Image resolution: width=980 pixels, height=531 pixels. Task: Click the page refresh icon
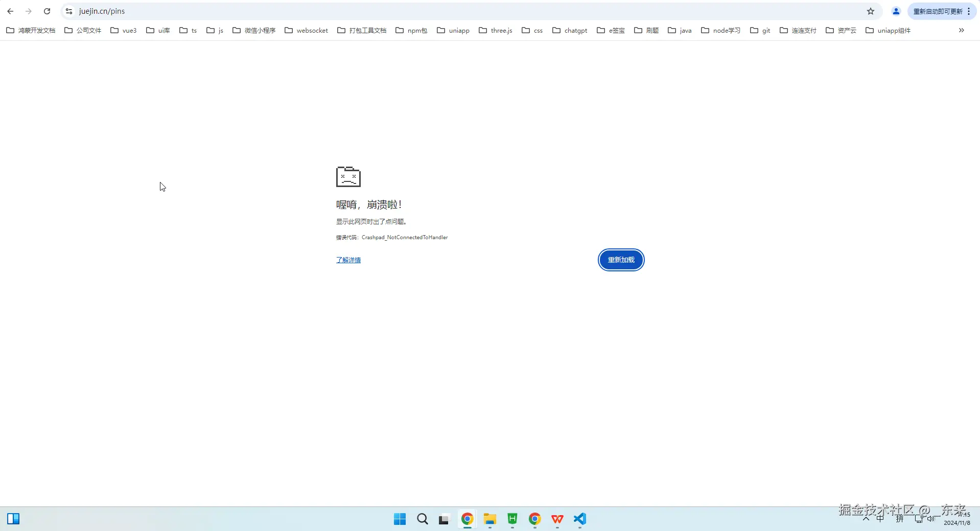pyautogui.click(x=47, y=11)
